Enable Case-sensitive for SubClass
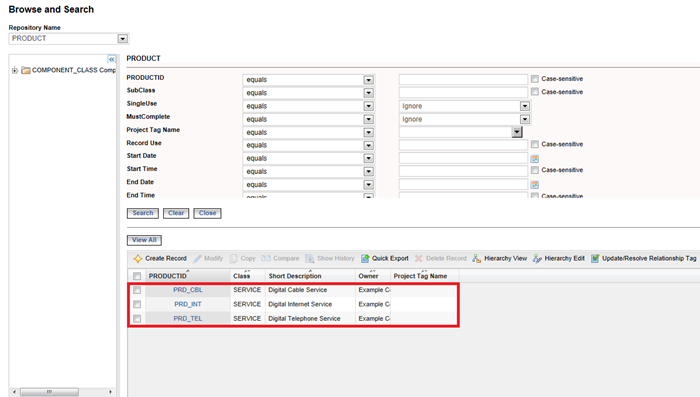This screenshot has height=397, width=700. (535, 92)
